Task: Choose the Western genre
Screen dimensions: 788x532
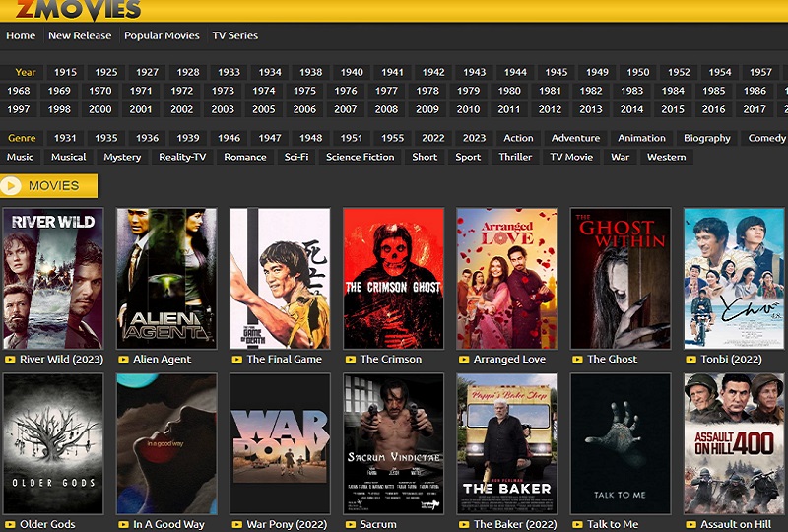Action: [x=667, y=157]
